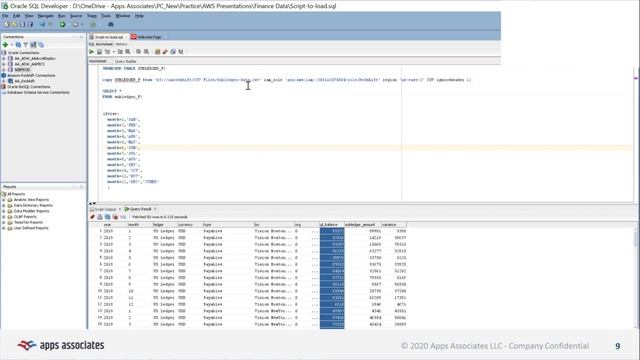The height and width of the screenshot is (360, 640).
Task: Click the Open file icon in main toolbar
Action: tap(14, 24)
